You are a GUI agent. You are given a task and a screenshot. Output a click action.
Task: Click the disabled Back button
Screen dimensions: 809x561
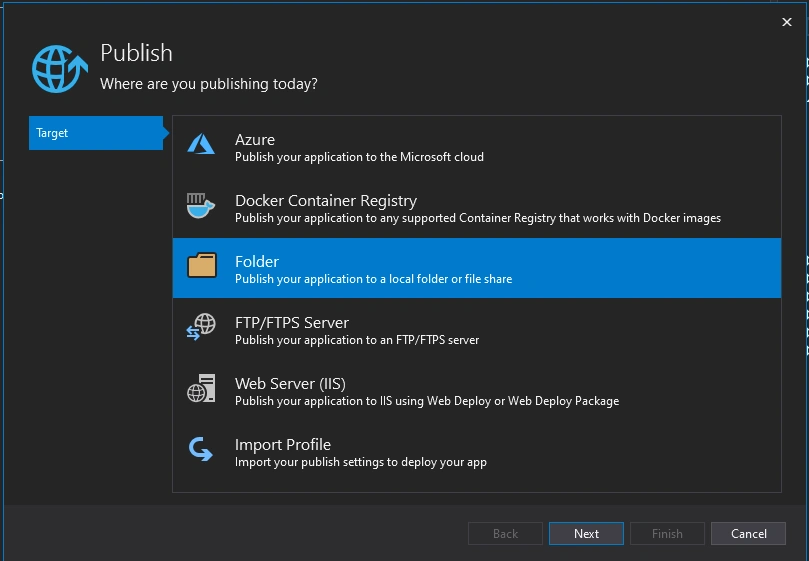point(505,534)
